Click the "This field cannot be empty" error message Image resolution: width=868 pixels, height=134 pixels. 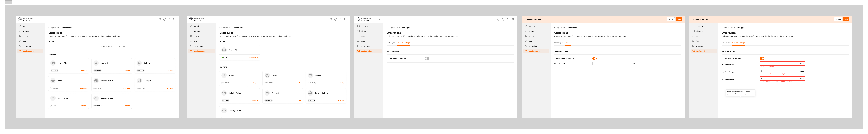tap(767, 67)
